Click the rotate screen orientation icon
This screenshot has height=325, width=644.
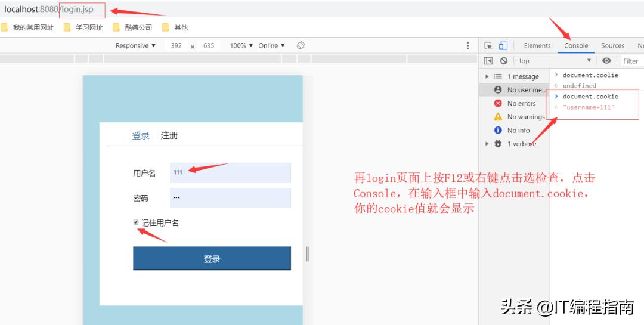click(301, 45)
